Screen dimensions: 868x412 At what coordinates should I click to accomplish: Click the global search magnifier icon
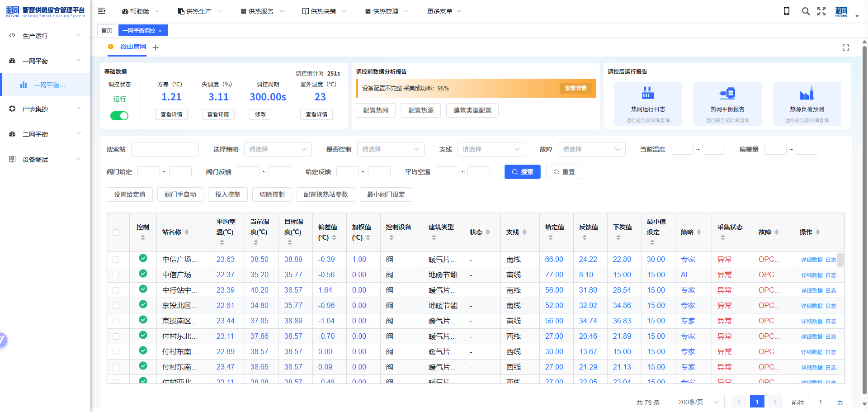coord(806,11)
